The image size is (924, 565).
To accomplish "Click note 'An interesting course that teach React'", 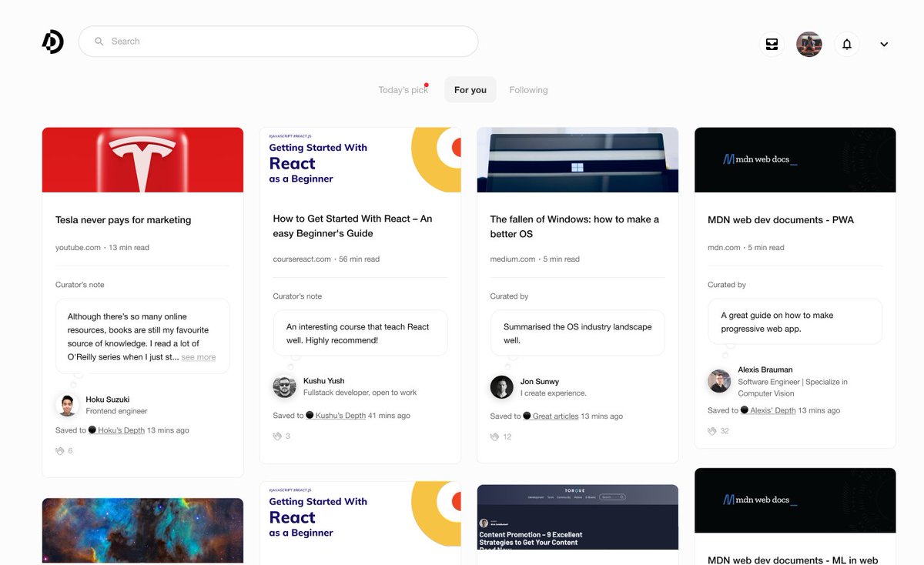I will [x=360, y=333].
